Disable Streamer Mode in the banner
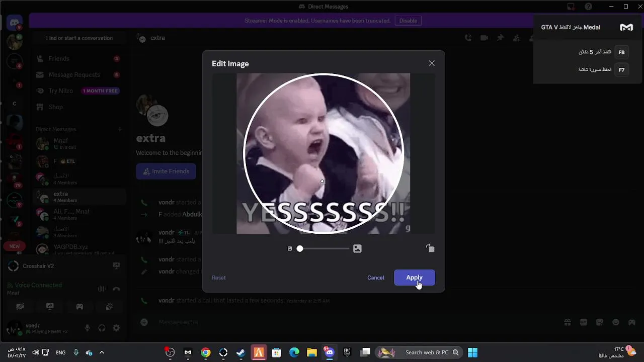644x362 pixels. pos(408,21)
